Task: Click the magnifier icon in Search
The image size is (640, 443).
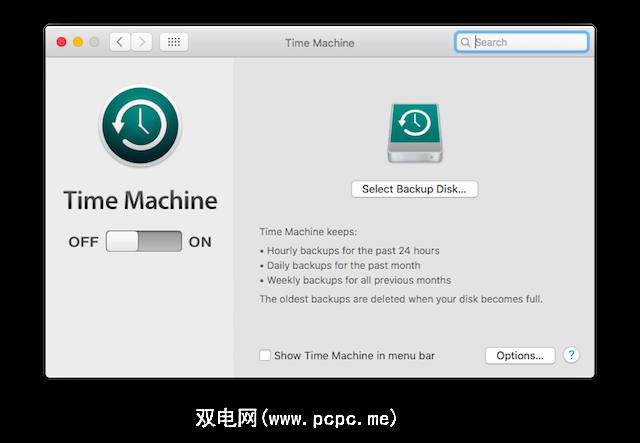Action: coord(465,42)
